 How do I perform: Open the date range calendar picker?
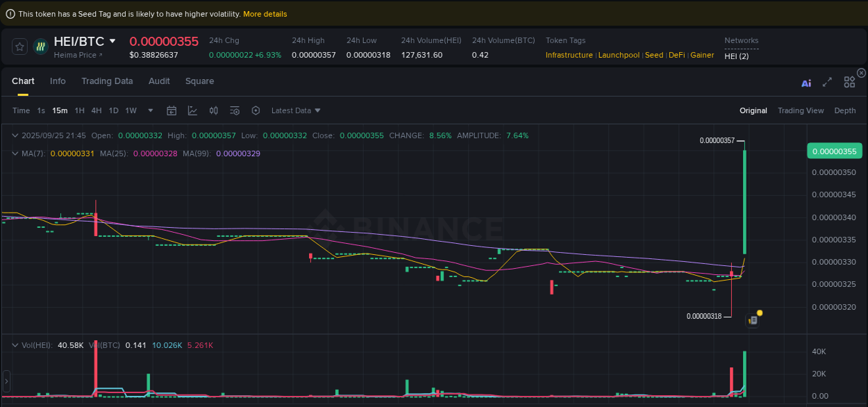click(x=172, y=110)
